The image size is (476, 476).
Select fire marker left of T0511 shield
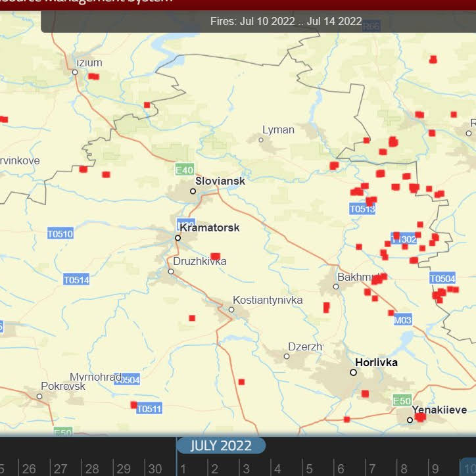133,404
